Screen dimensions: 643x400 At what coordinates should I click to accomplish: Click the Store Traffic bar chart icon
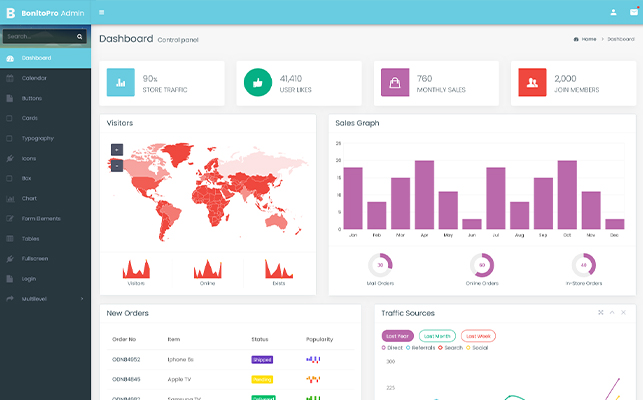[x=121, y=82]
